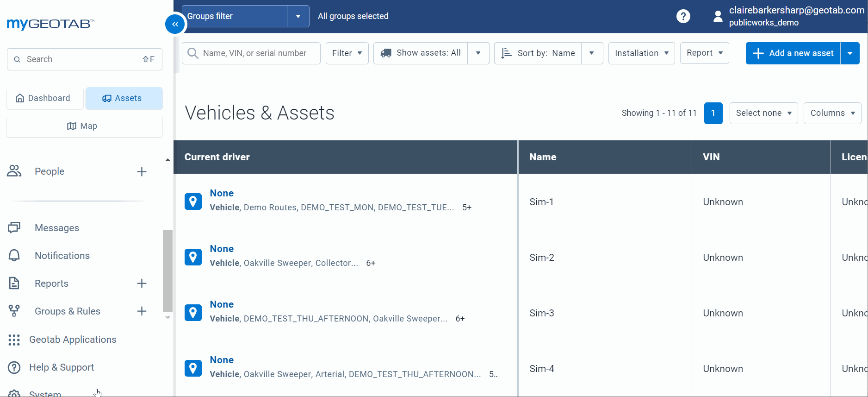This screenshot has height=397, width=868.
Task: Click the map pin icon for Sim-1
Action: click(193, 202)
